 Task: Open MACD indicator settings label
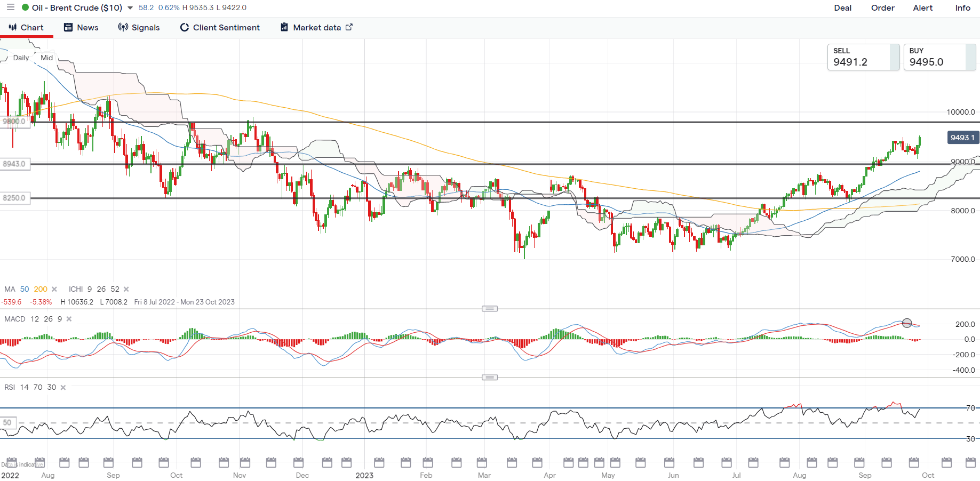(x=15, y=319)
